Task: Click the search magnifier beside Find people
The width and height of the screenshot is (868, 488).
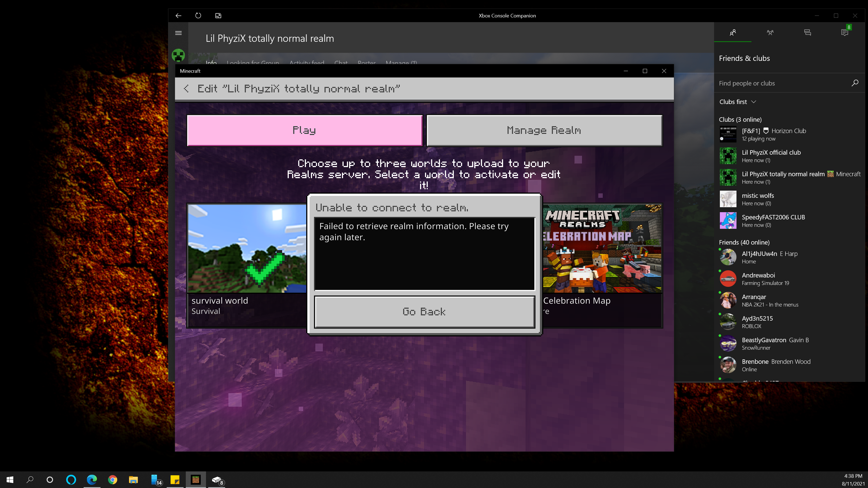Action: click(x=854, y=83)
